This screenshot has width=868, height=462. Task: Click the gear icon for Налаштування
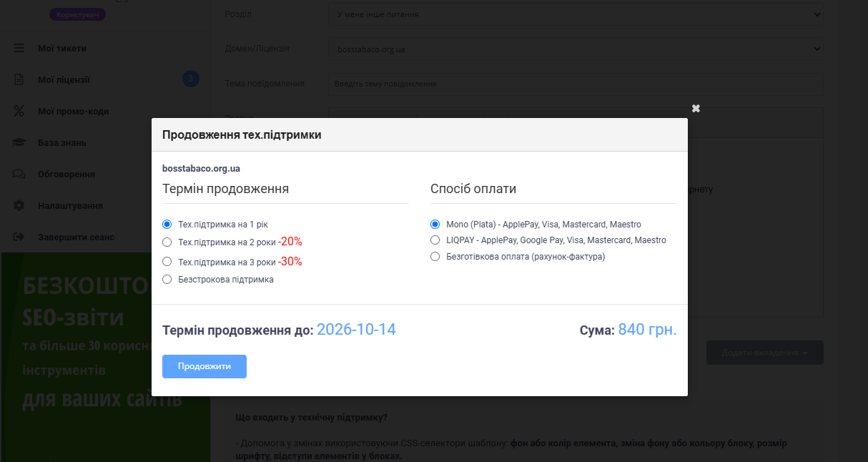19,206
